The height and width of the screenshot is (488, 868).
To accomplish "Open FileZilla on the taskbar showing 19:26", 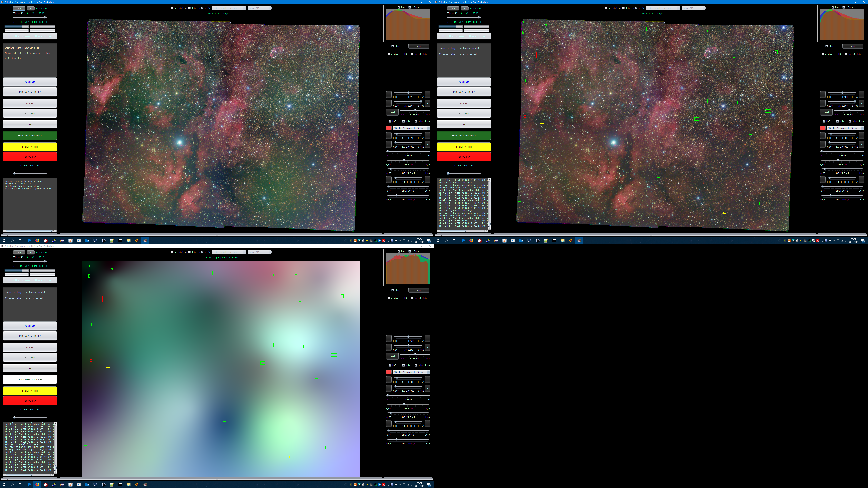I will coord(45,240).
